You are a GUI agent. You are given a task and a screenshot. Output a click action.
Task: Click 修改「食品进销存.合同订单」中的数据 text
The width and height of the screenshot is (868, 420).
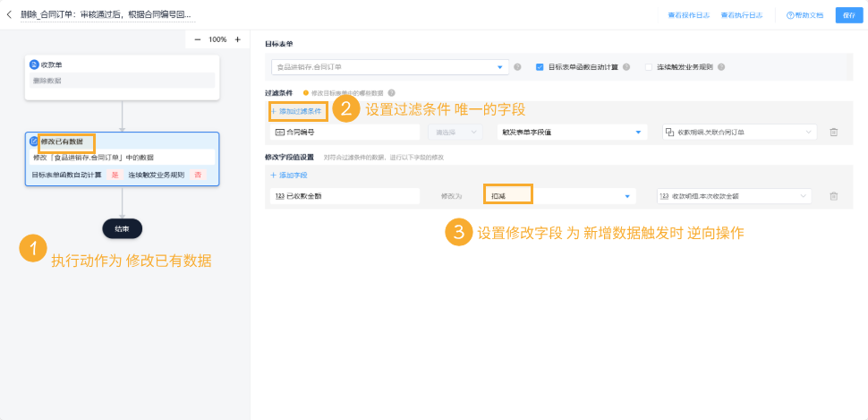coord(93,158)
